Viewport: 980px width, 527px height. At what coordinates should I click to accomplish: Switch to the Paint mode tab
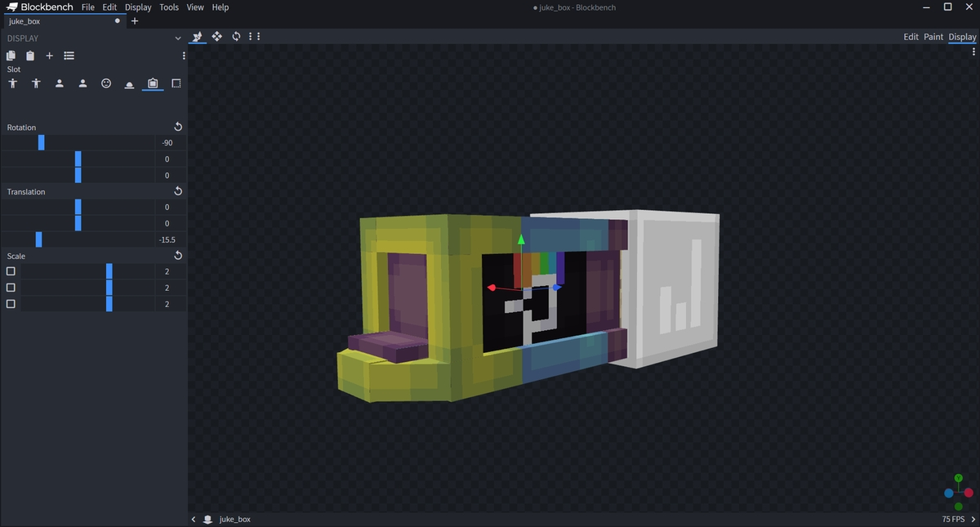(x=933, y=37)
